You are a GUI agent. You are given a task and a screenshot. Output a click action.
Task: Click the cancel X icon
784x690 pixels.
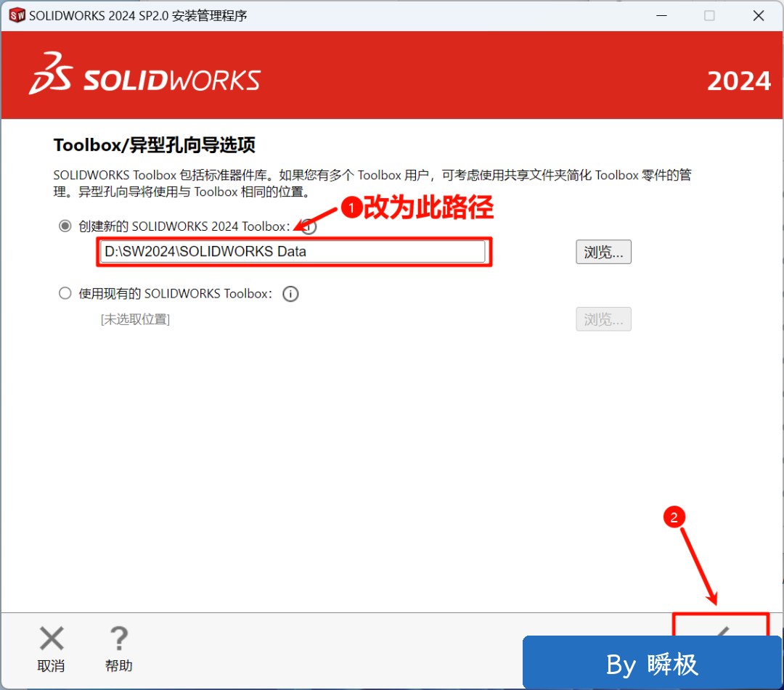click(x=52, y=638)
